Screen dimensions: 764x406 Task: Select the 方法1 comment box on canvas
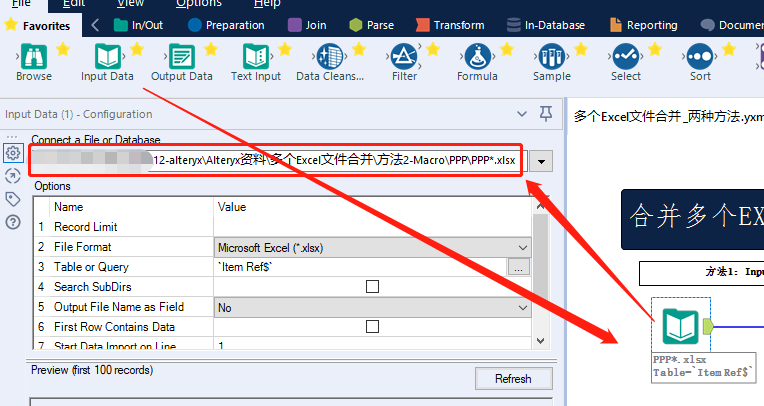pos(702,272)
